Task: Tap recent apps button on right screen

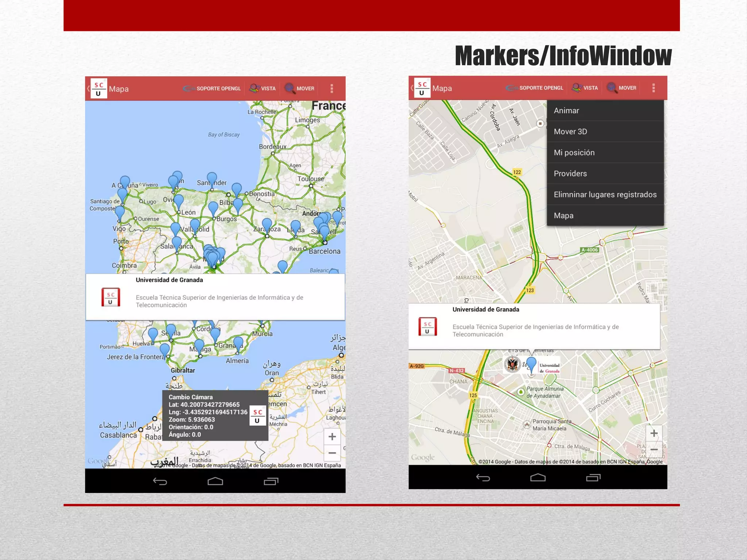Action: (593, 478)
